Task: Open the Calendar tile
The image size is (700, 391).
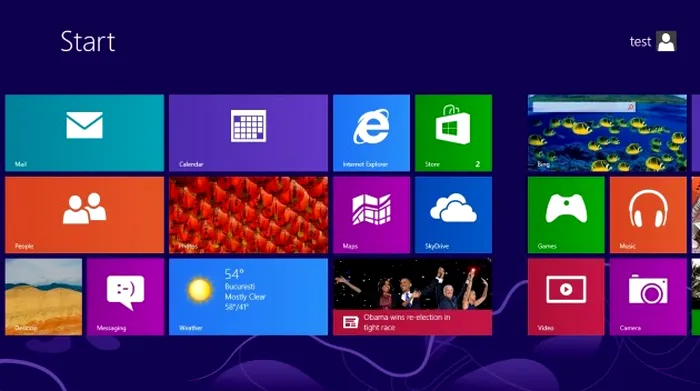Action: tap(248, 133)
